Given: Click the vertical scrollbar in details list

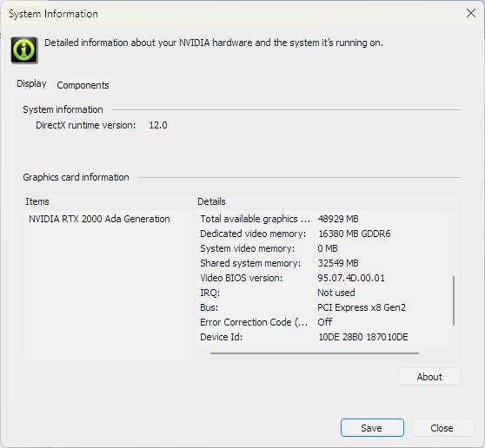Looking at the screenshot, I should [454, 300].
